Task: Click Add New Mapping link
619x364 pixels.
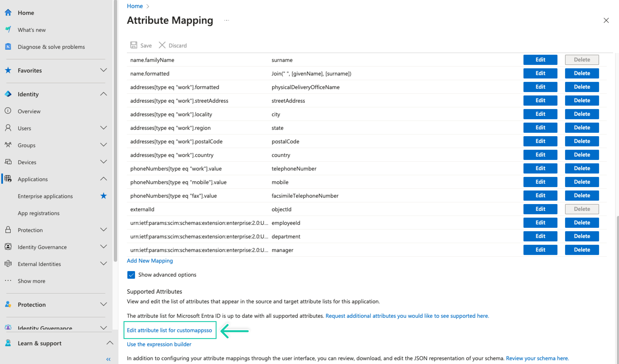Action: 150,261
